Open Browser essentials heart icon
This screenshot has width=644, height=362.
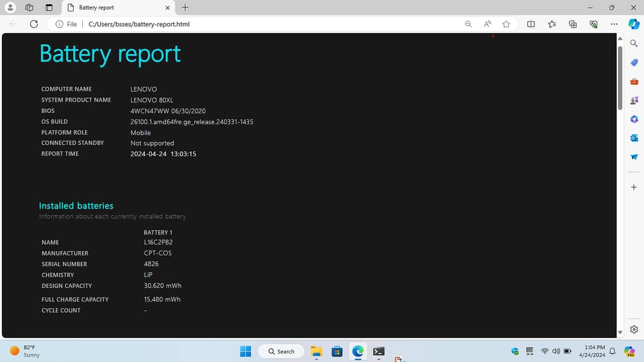(x=593, y=24)
